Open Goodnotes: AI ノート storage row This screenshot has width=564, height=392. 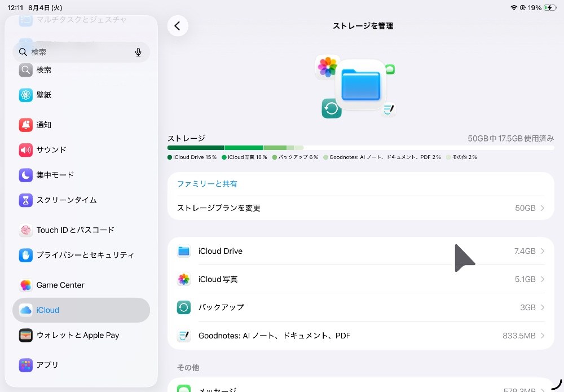pyautogui.click(x=361, y=336)
